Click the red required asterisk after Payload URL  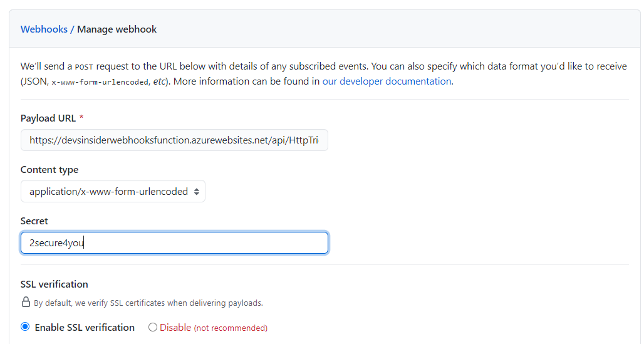81,118
